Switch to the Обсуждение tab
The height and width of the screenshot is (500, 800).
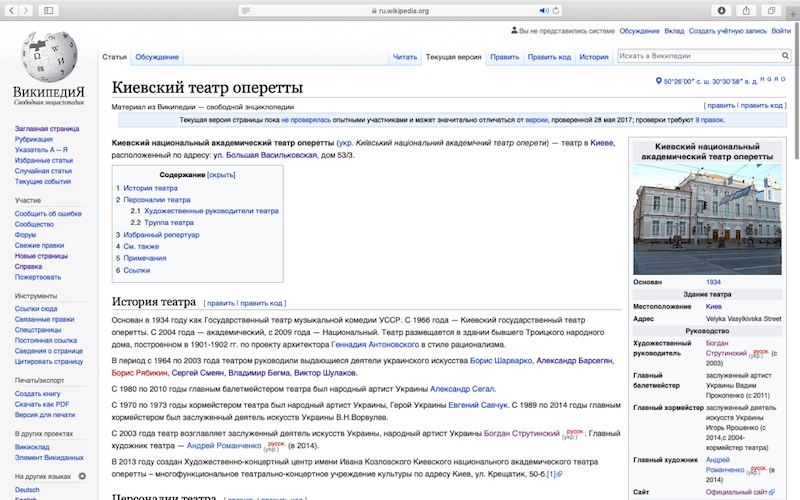coord(157,57)
